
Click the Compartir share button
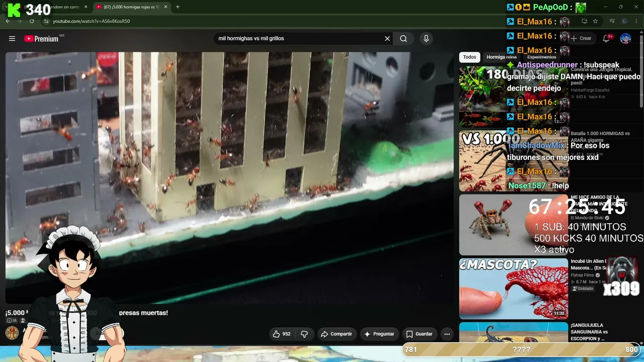coord(337,334)
